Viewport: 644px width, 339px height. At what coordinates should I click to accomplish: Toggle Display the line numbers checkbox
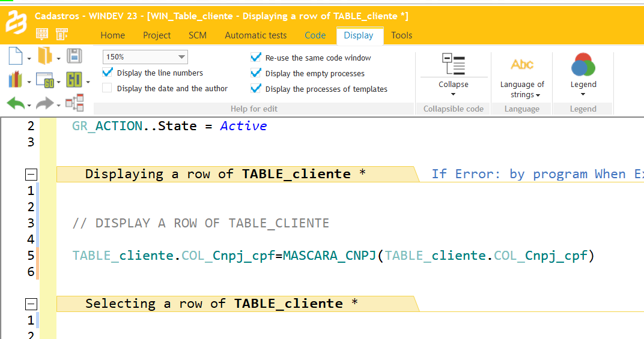tap(108, 72)
